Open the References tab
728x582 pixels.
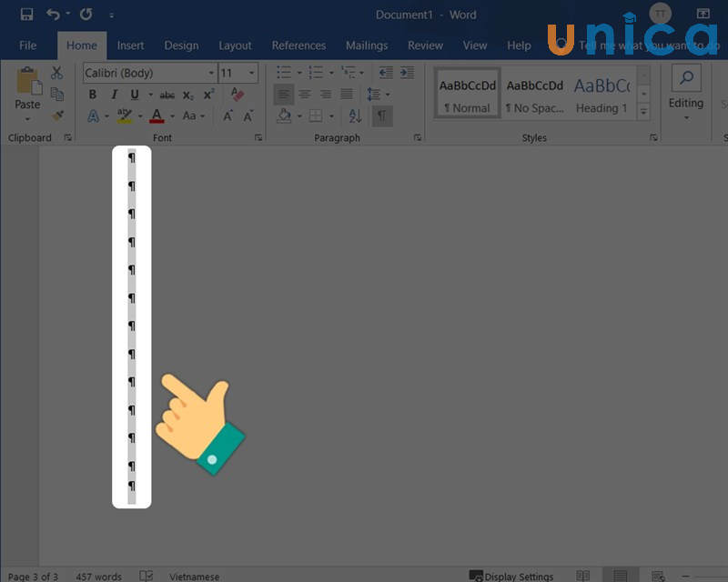coord(298,45)
